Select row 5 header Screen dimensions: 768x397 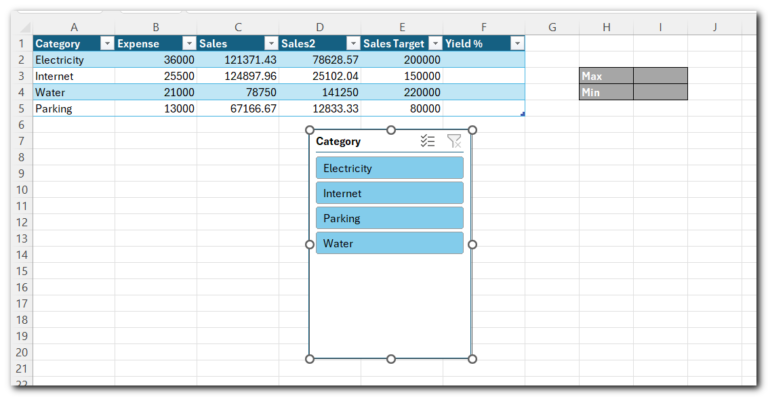(22, 108)
